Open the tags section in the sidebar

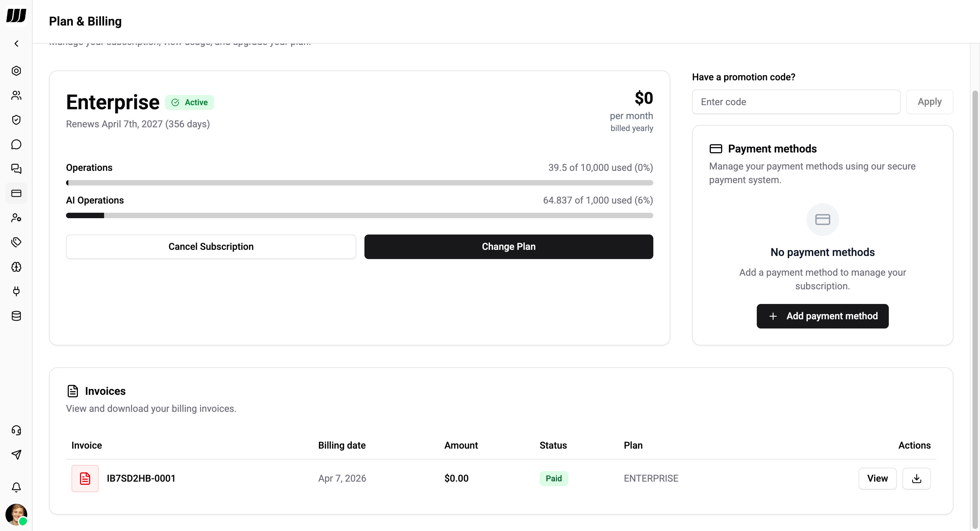pos(16,242)
